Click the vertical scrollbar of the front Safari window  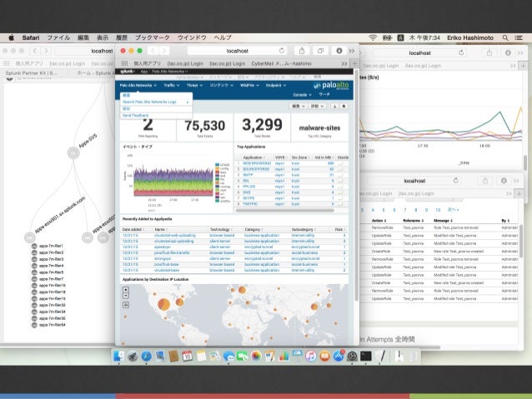(356, 185)
